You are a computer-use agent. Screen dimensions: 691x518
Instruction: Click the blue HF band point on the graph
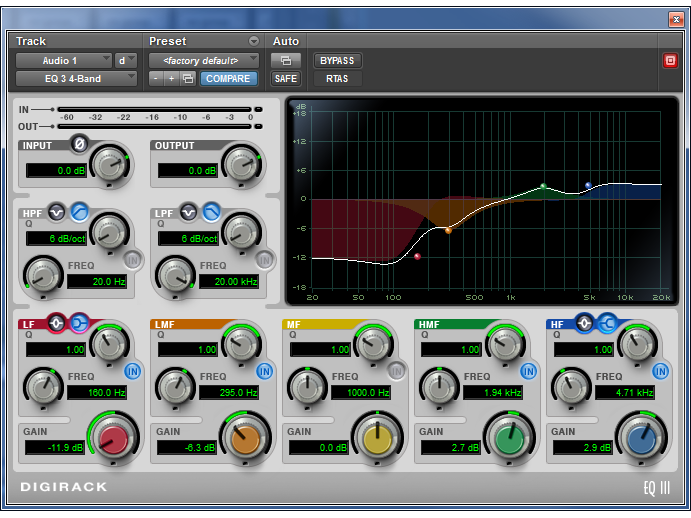pos(588,185)
